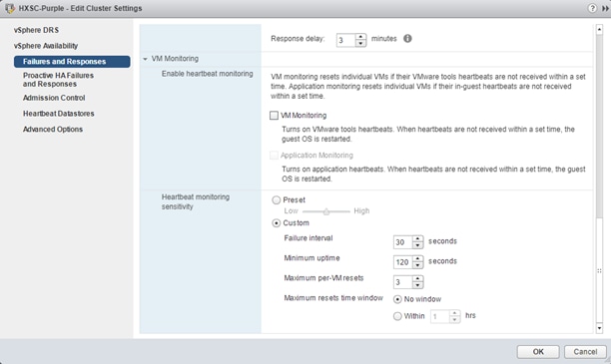Decrease the Within hours value
The height and width of the screenshot is (364, 611).
(454, 319)
